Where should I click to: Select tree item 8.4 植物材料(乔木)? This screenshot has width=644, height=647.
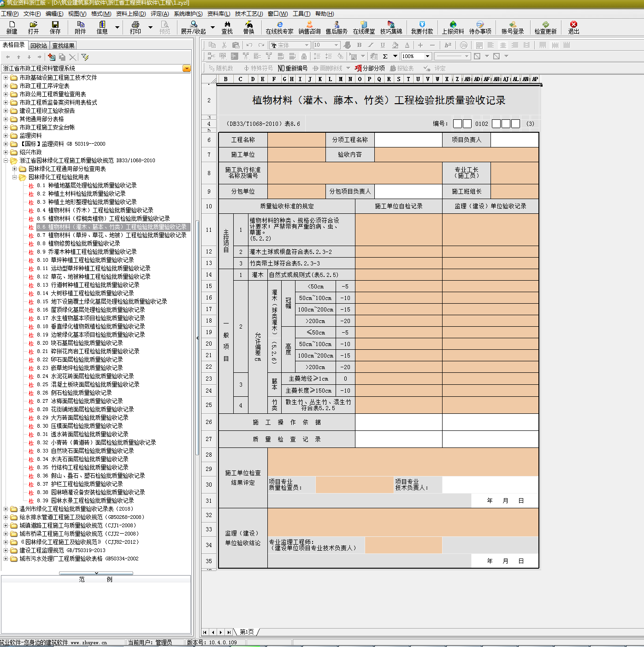pos(95,210)
